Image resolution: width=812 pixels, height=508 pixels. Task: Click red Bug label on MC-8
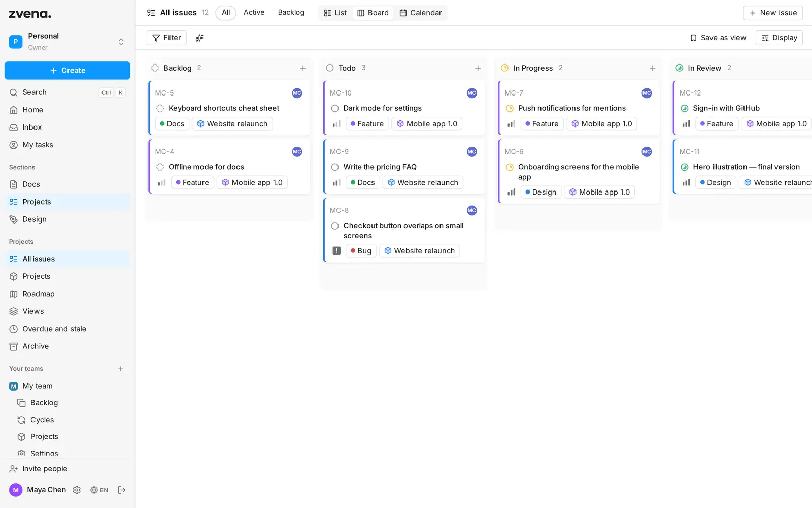[x=361, y=250]
